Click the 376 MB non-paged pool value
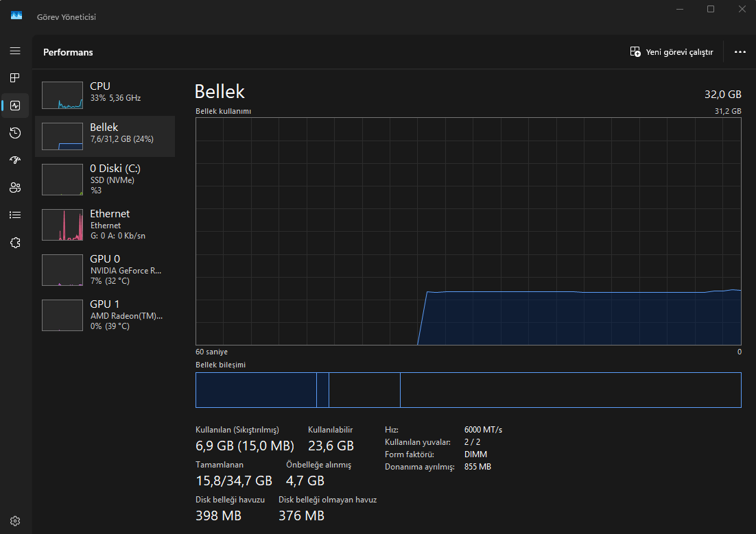Image resolution: width=756 pixels, height=534 pixels. pos(301,515)
